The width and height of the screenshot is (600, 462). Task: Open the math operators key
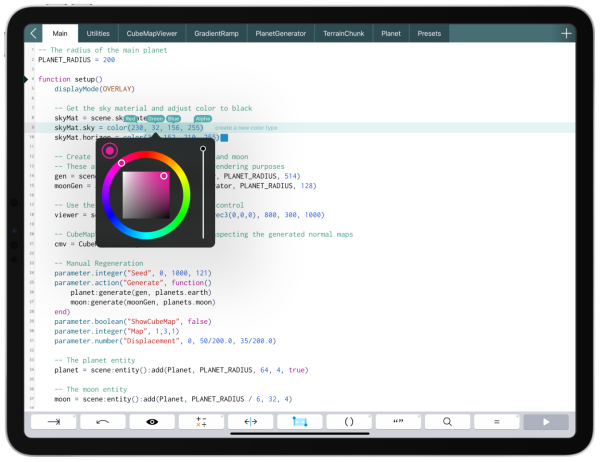[x=201, y=422]
